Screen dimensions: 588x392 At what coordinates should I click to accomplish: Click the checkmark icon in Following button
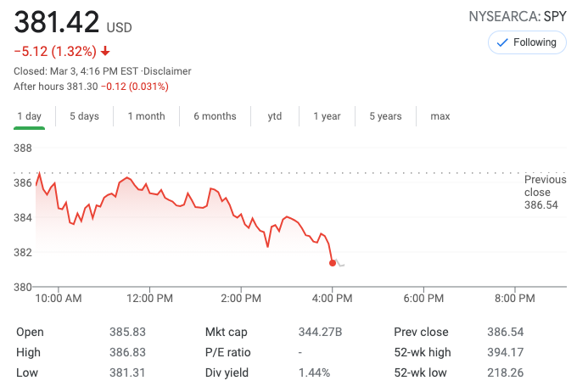pos(501,42)
